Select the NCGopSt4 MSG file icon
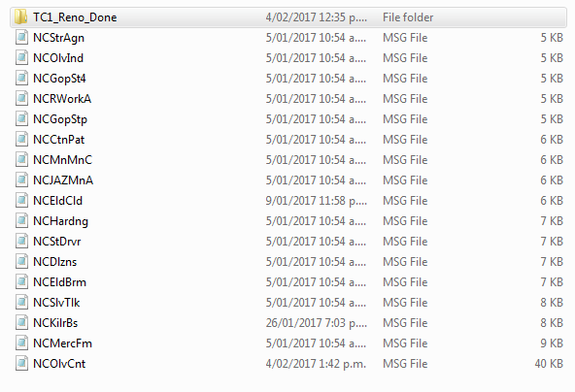Image resolution: width=575 pixels, height=392 pixels. (x=21, y=79)
